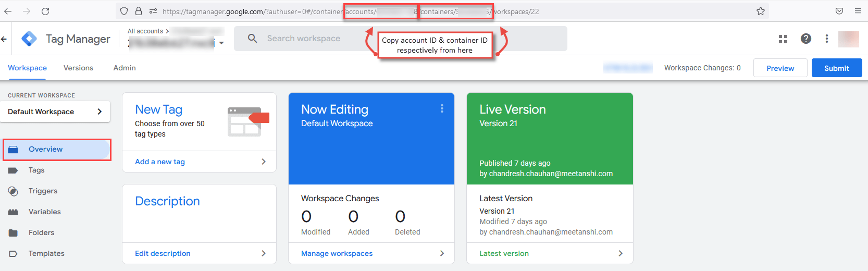The height and width of the screenshot is (271, 868).
Task: Open Now Editing card three-dot menu
Action: 442,108
